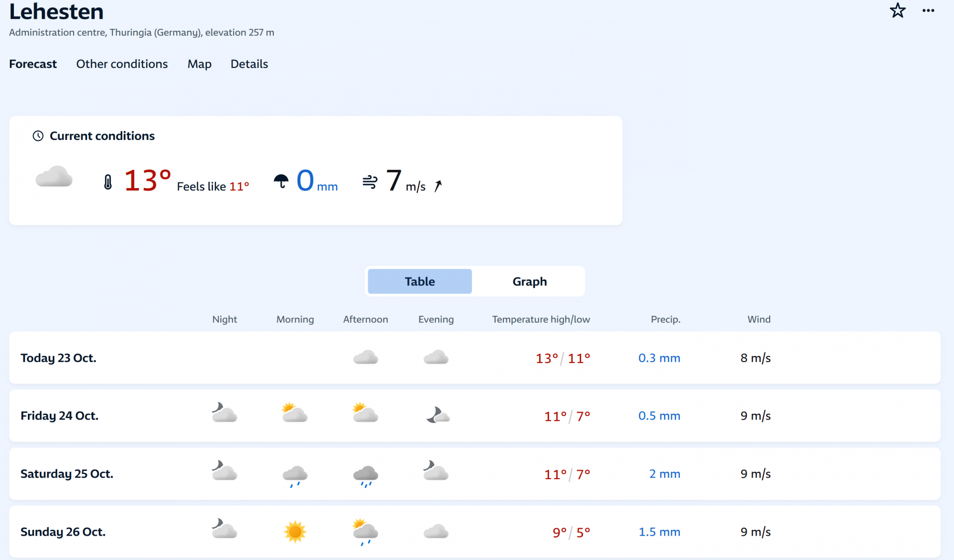This screenshot has height=560, width=954.
Task: Expand the Saturday 25 Oct. forecast row
Action: point(67,474)
